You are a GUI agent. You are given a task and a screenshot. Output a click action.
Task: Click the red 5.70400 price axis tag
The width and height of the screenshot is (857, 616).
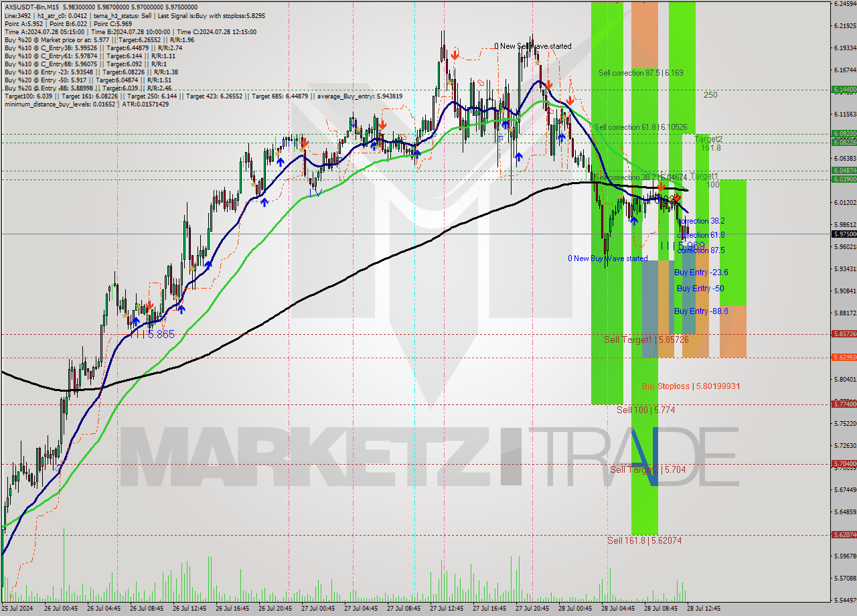click(x=844, y=464)
